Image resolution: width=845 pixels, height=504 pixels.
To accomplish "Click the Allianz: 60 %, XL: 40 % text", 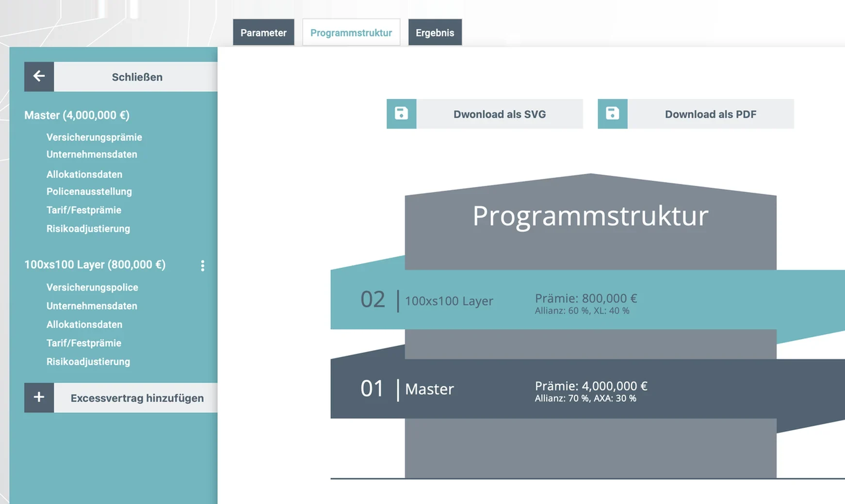I will 582,311.
